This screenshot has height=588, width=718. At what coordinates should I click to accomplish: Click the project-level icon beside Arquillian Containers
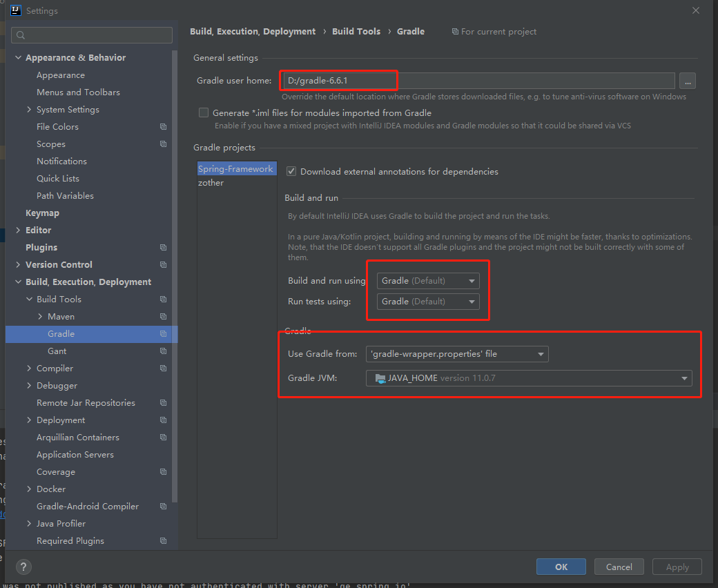(x=163, y=438)
